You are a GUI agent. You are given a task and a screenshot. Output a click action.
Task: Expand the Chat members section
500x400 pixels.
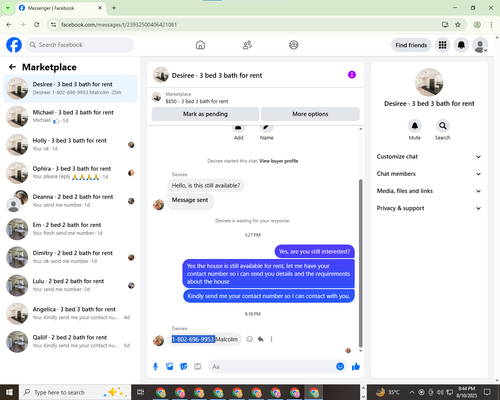coord(429,174)
